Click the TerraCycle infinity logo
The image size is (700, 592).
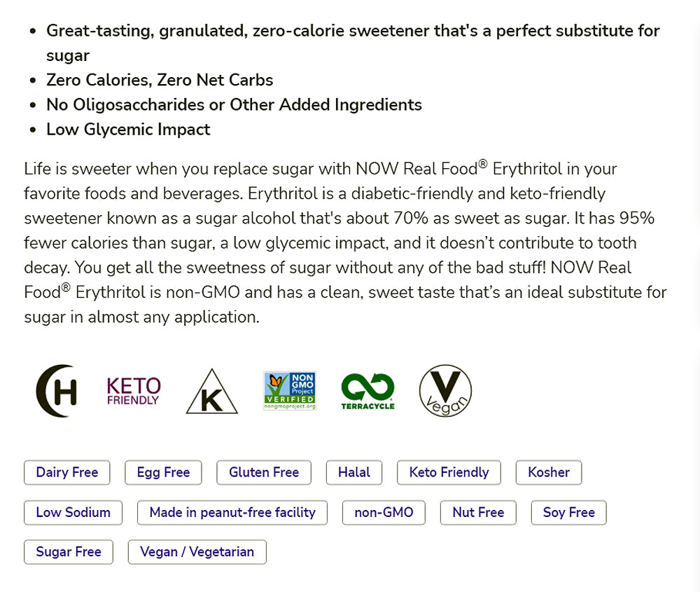[367, 391]
